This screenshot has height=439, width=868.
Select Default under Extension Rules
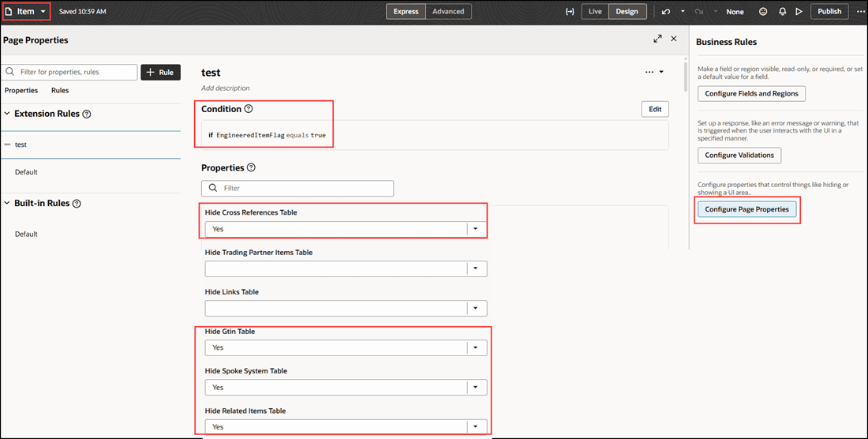point(26,172)
